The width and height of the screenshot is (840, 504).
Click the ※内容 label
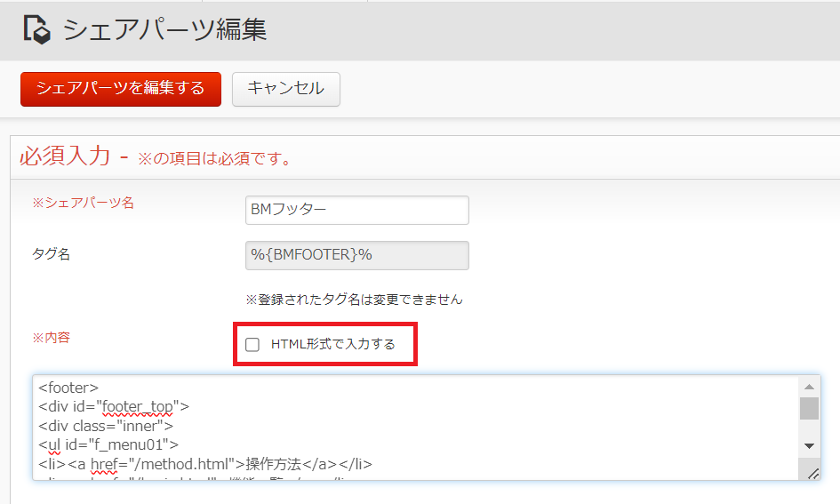coord(52,338)
